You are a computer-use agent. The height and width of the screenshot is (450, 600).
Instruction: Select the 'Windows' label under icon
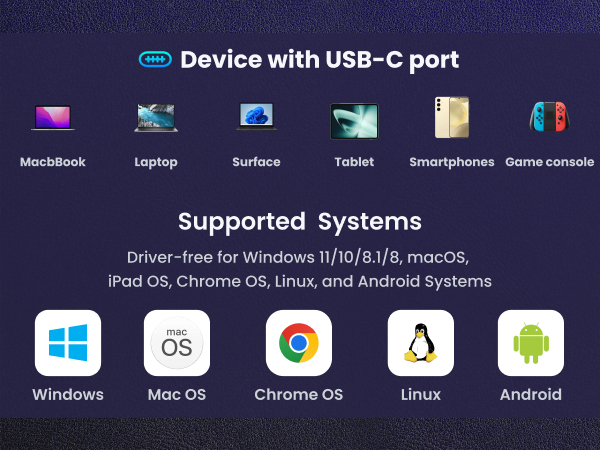pyautogui.click(x=68, y=395)
